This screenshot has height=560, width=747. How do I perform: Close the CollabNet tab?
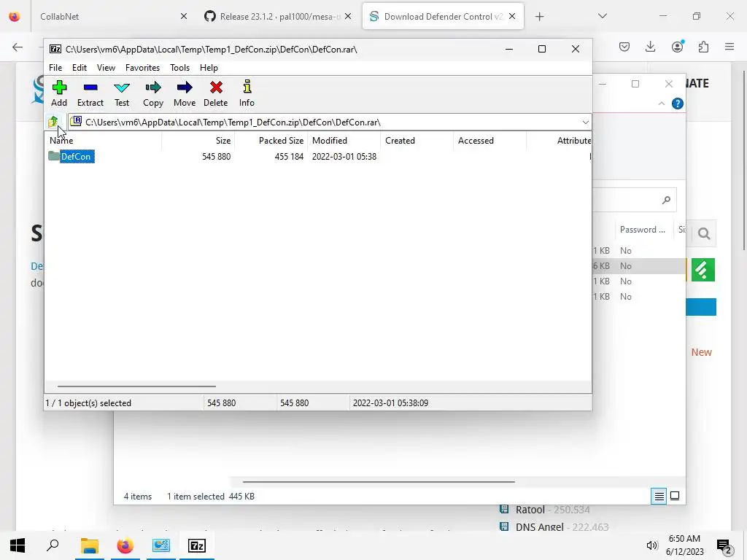pos(184,16)
